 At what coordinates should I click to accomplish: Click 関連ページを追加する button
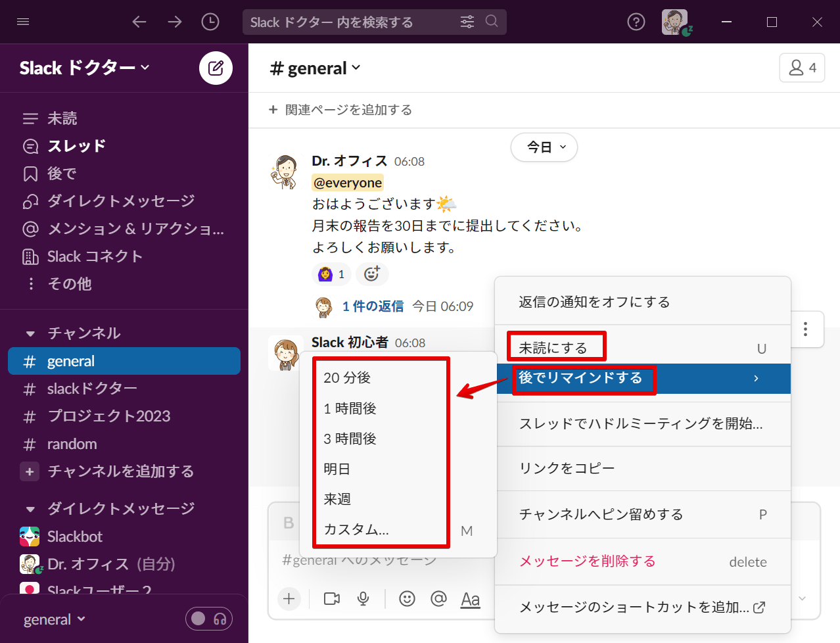[340, 110]
